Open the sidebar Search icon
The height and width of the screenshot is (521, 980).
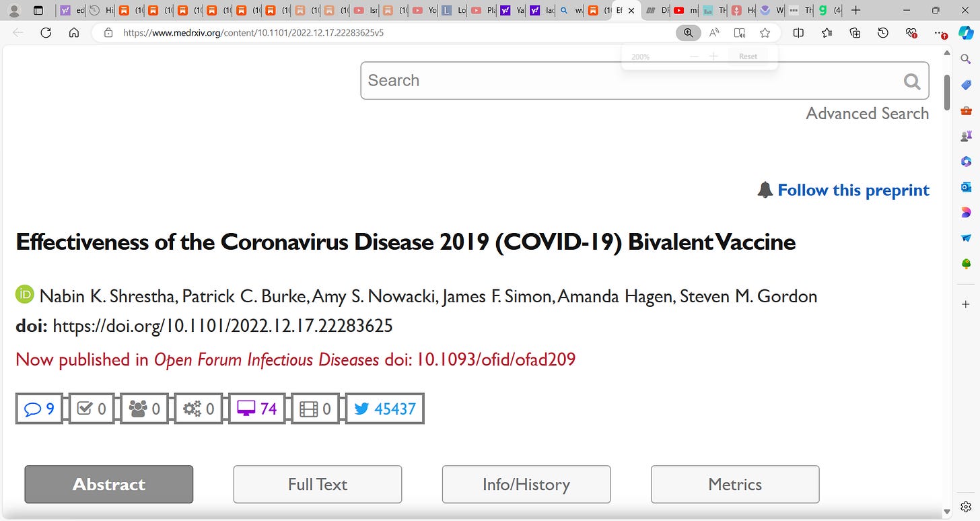click(x=966, y=60)
